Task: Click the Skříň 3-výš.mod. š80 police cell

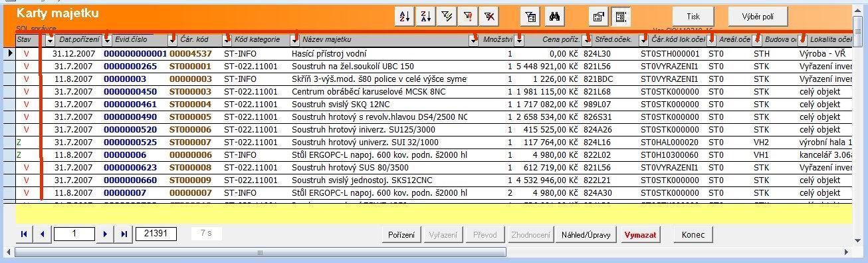Action: (380, 79)
